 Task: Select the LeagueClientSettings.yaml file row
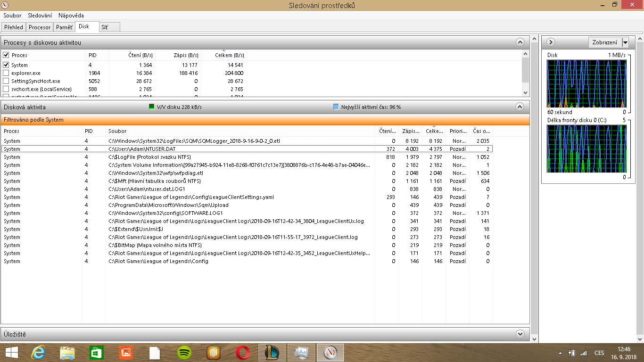(247, 197)
